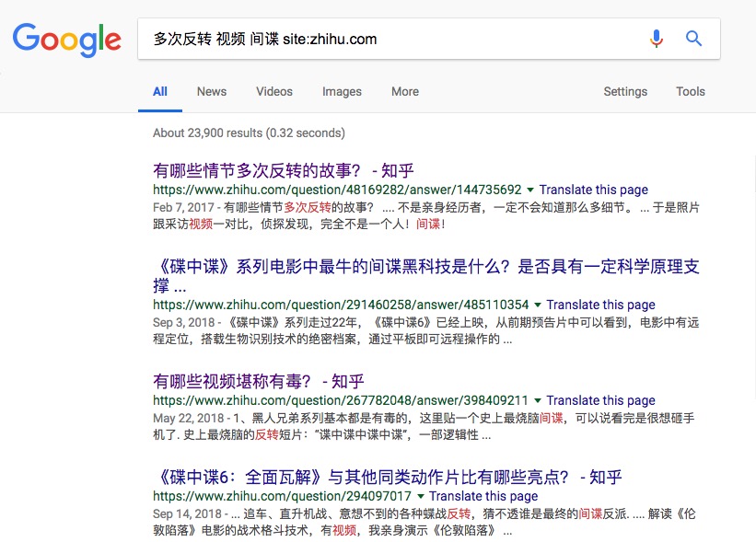Open result 有哪些视频堪称有毒
This screenshot has width=756, height=542.
[258, 381]
